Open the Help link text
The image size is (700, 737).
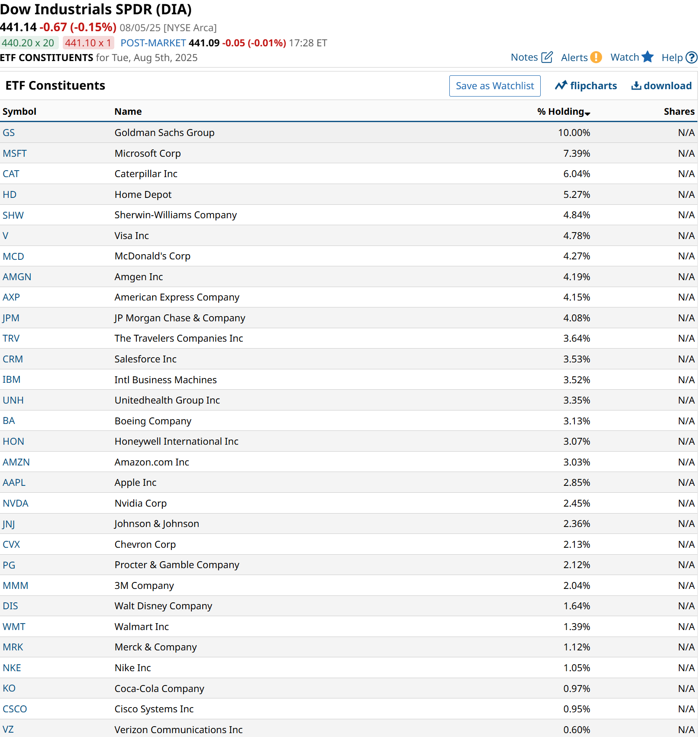point(672,58)
